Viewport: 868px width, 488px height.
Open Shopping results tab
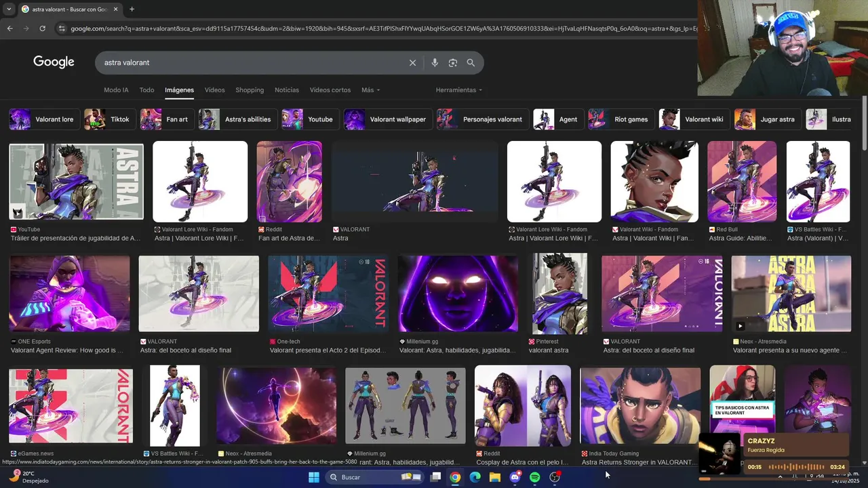click(250, 90)
